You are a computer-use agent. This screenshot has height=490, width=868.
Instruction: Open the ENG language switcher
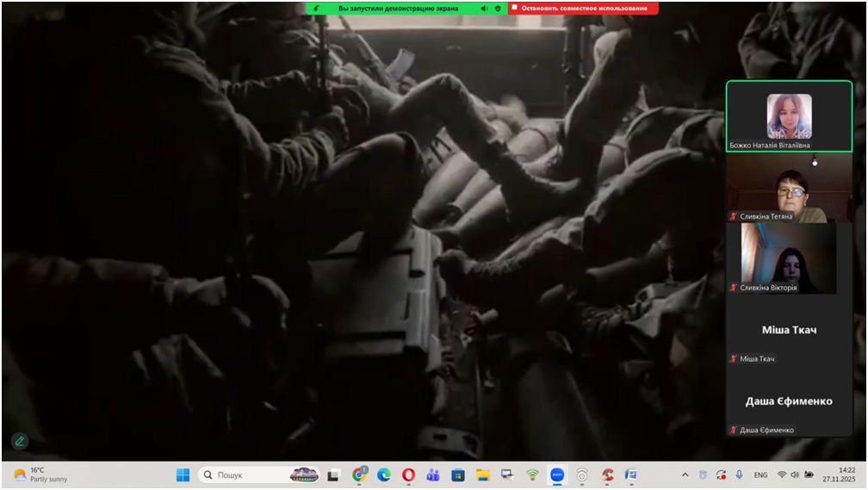pyautogui.click(x=761, y=474)
